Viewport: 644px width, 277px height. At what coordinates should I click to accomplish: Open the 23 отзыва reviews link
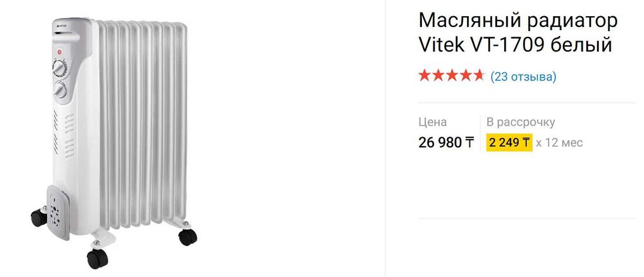(x=523, y=77)
